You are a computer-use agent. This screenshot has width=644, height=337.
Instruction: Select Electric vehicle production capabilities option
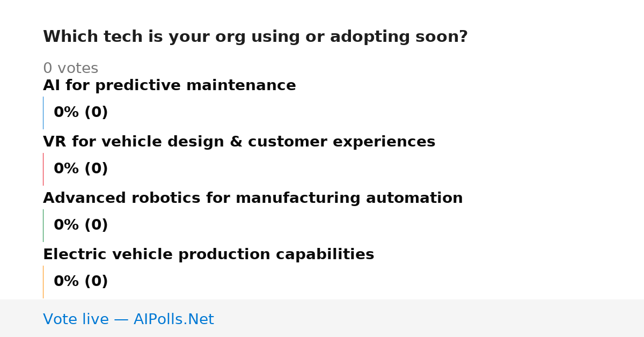coord(208,255)
